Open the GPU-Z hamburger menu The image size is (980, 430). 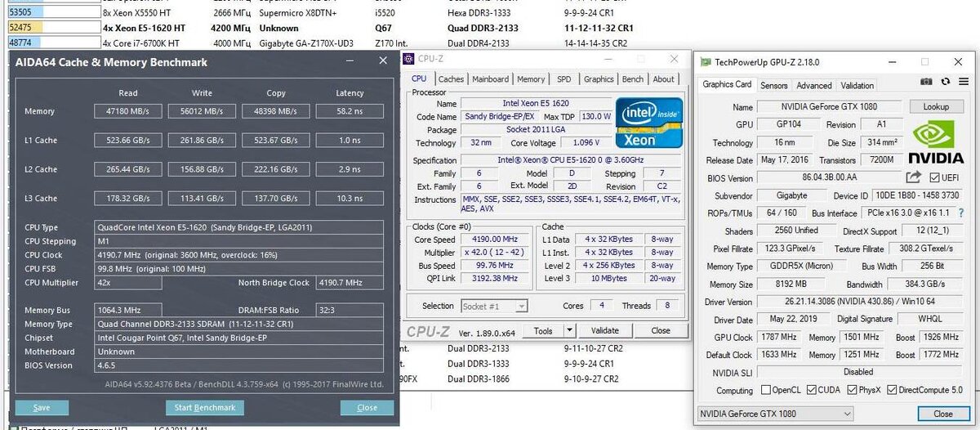(x=962, y=82)
